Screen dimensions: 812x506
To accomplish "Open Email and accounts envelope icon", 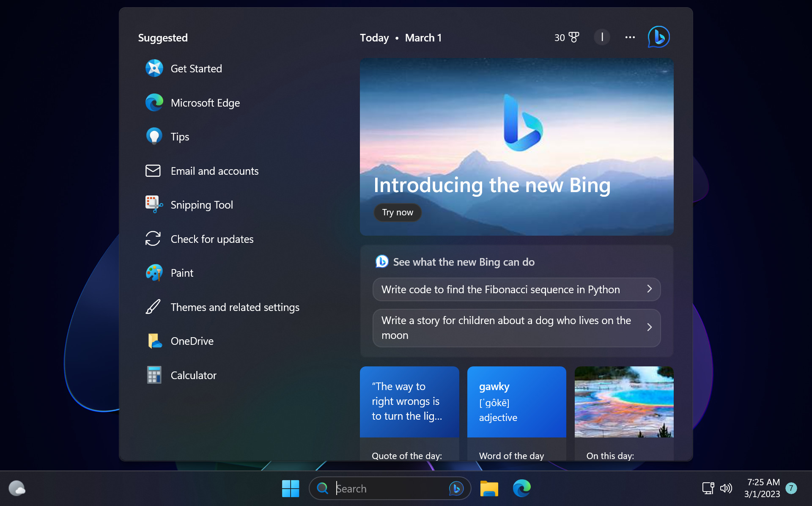I will point(153,171).
